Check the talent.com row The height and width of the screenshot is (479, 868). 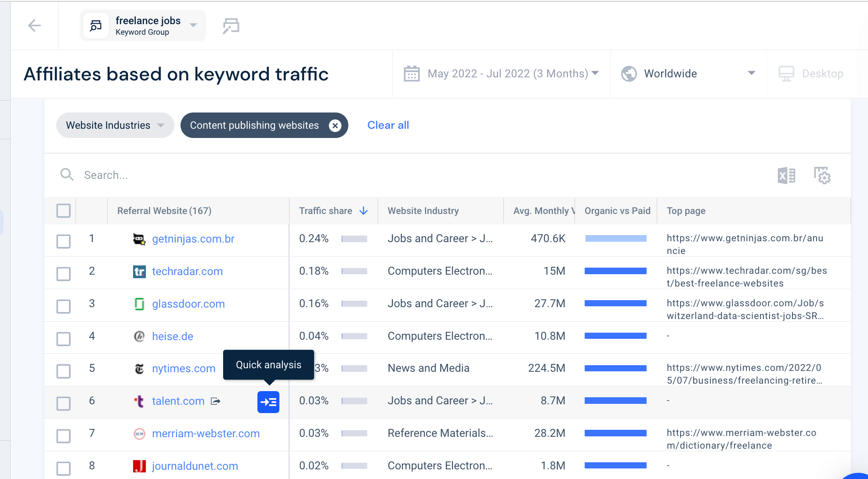(x=64, y=403)
